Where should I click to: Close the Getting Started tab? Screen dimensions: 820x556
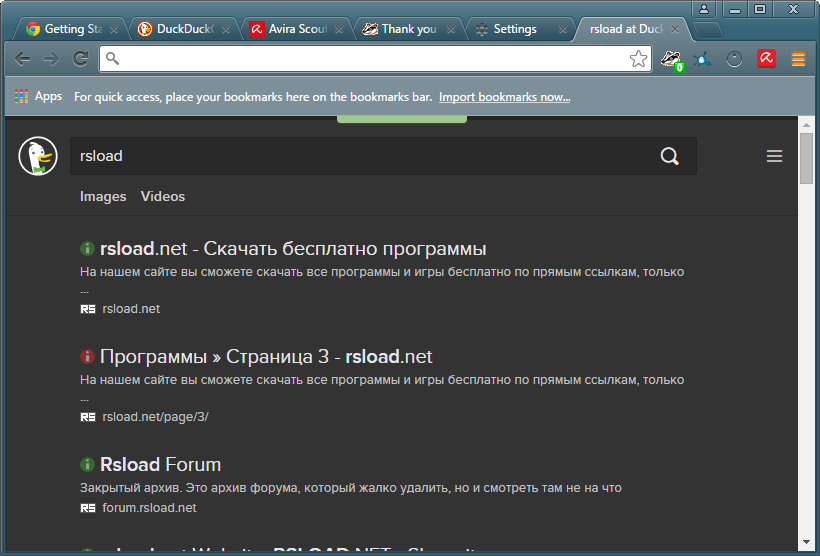point(113,30)
